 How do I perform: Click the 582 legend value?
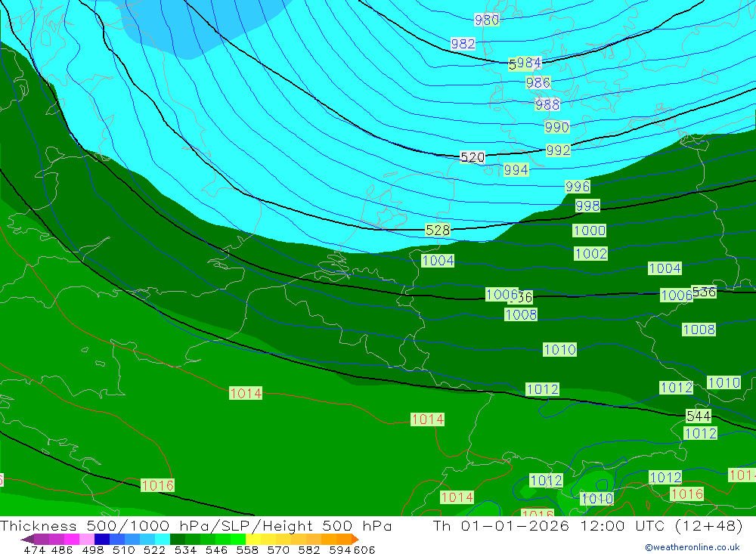309,550
